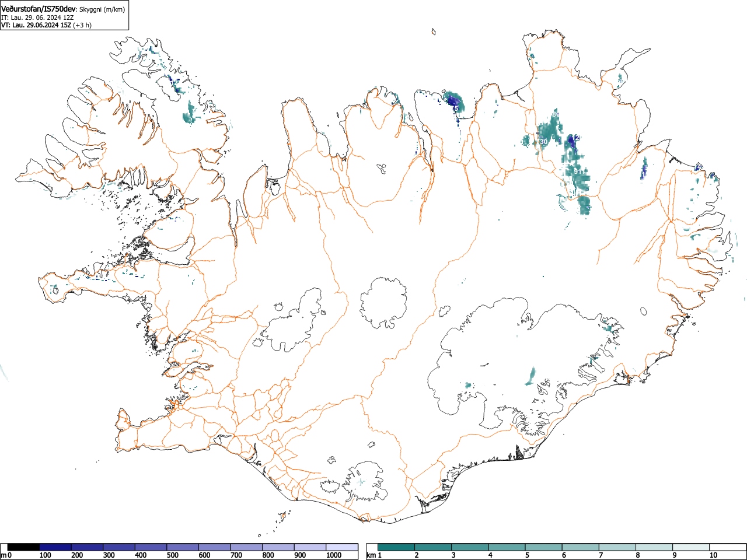Click the 1–2 km dark teal swatch

(396, 547)
